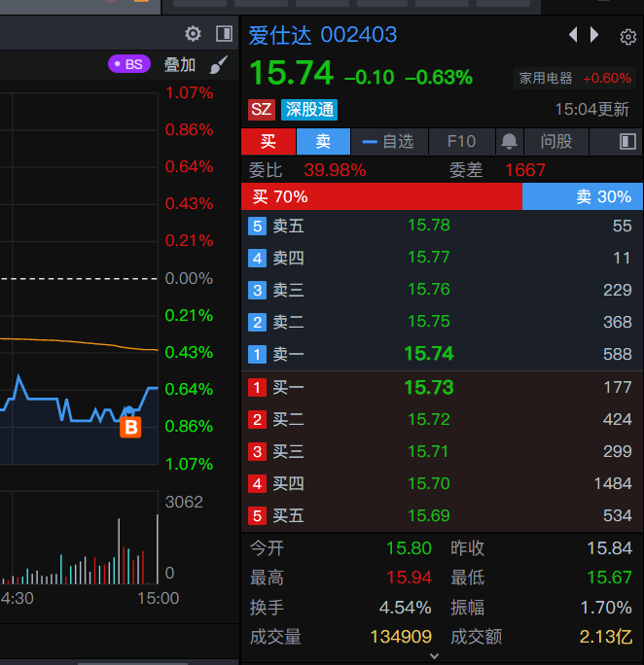Open quote panel settings gear
The image size is (644, 665).
point(627,37)
